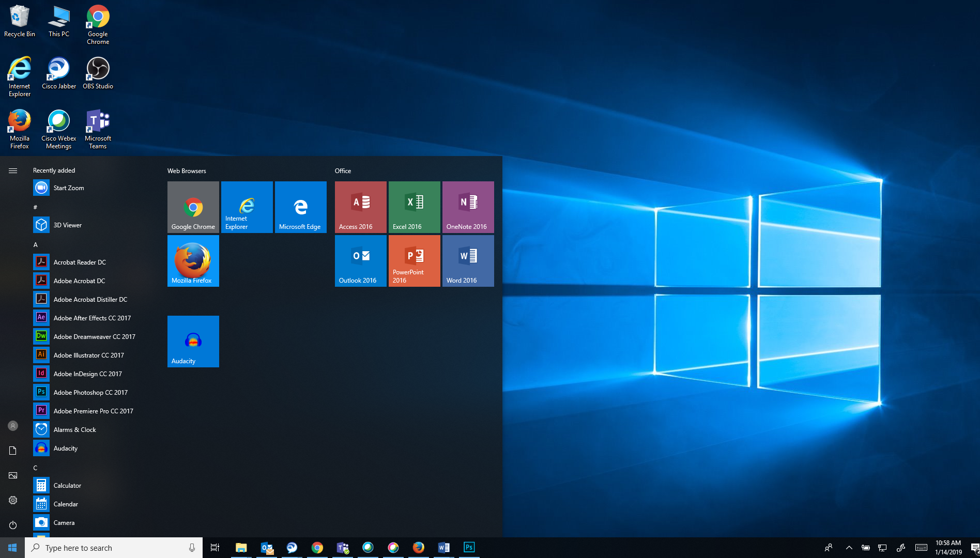The image size is (980, 558).
Task: Open OBS Studio desktop shortcut
Action: pos(98,73)
